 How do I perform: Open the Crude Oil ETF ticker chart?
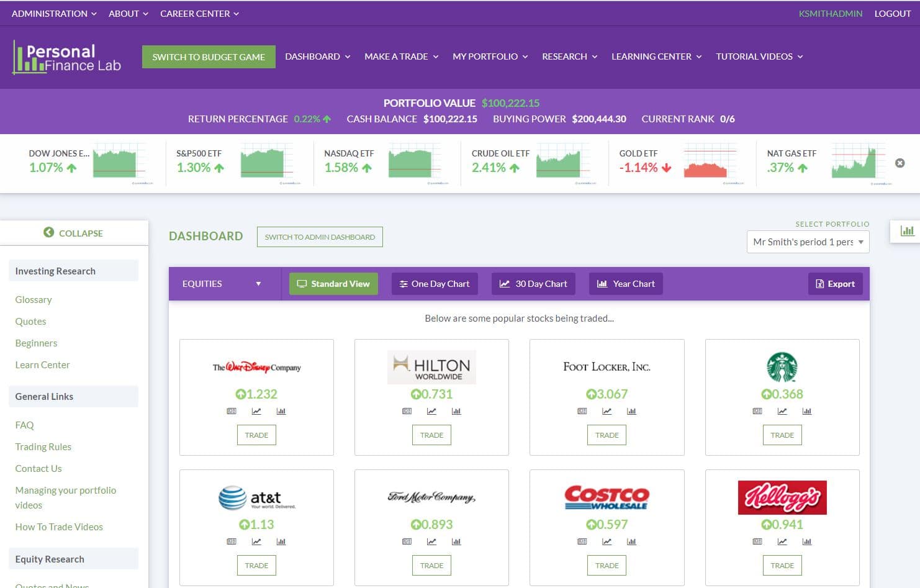click(x=562, y=163)
